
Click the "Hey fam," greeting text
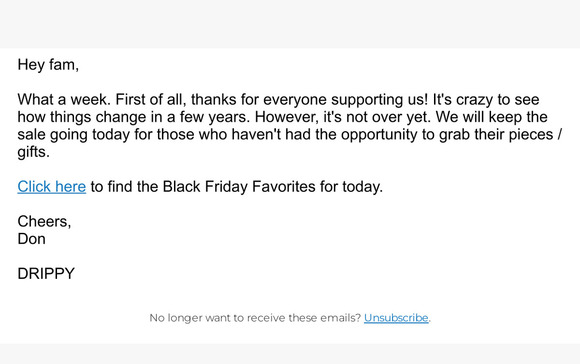pos(48,65)
